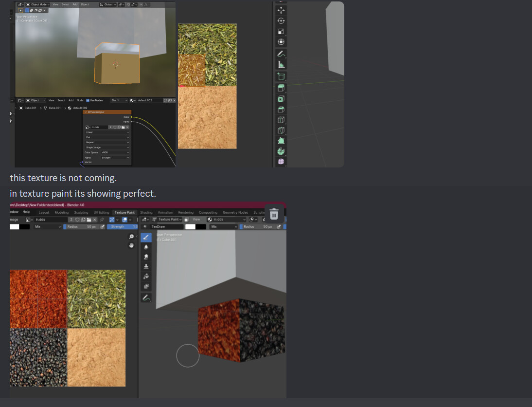Open Flat projection dropdown in node

click(107, 138)
